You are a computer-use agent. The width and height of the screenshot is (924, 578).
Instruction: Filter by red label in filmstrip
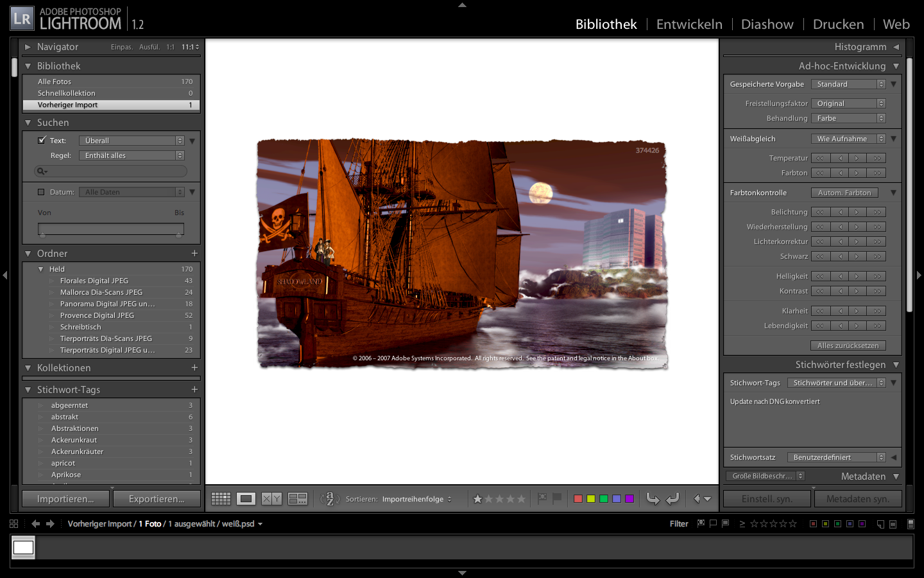coord(813,524)
